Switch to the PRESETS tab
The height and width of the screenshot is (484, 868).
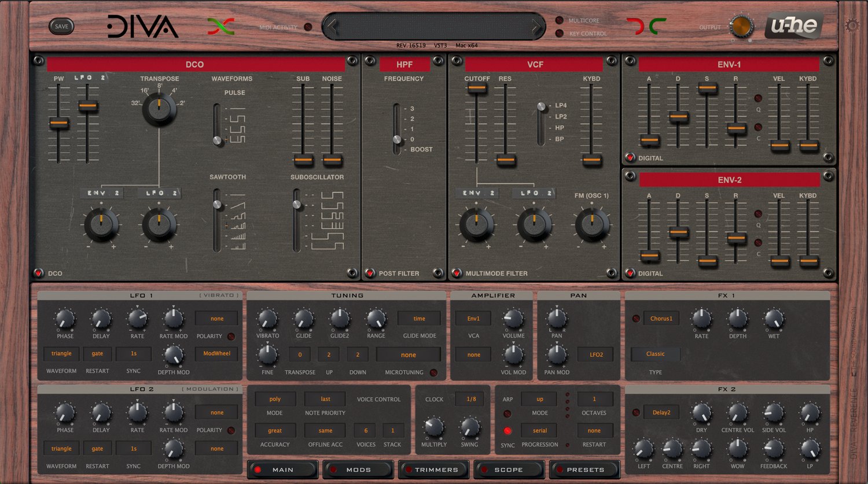tap(584, 470)
